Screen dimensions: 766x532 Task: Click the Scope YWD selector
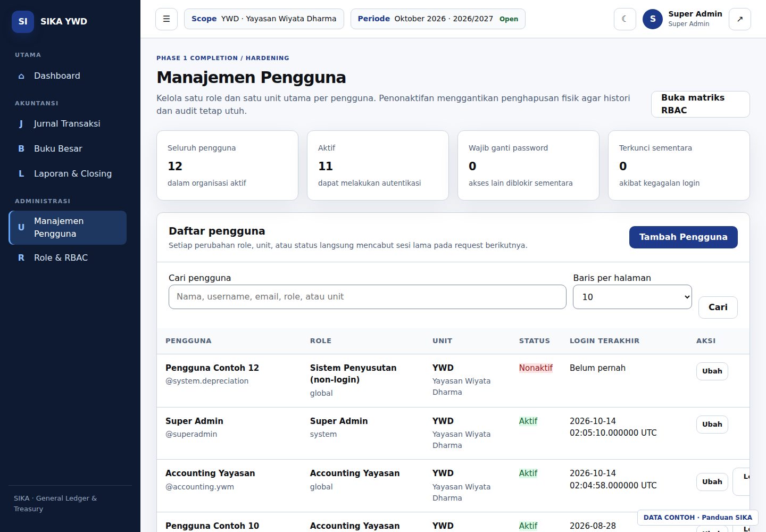pos(264,19)
